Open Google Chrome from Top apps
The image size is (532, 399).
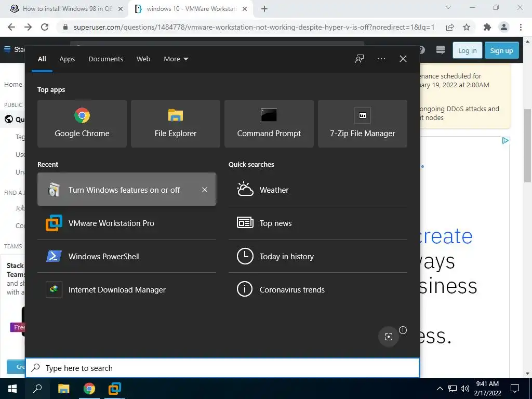pyautogui.click(x=82, y=124)
